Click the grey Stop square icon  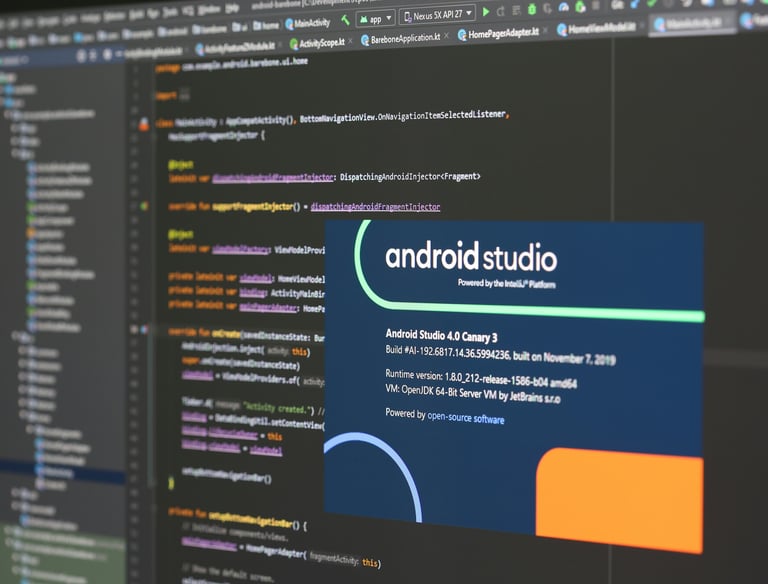pos(596,6)
